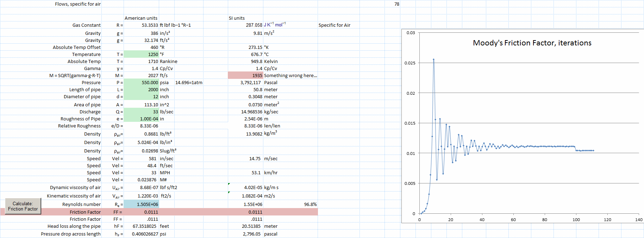This screenshot has width=644, height=238.
Task: Select the Pressure input cell 550.000
Action: [142, 82]
